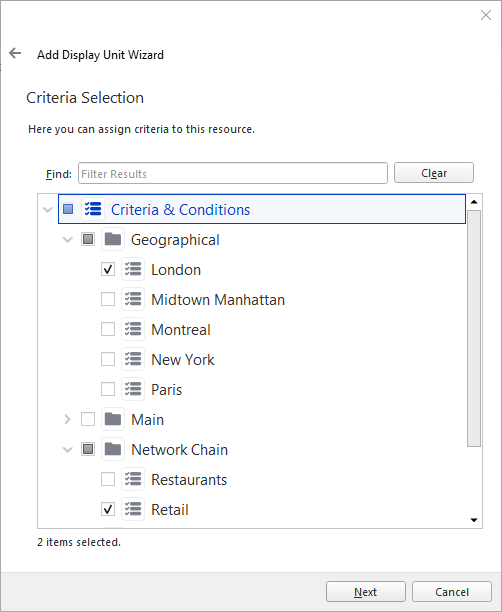This screenshot has width=502, height=612.
Task: Click the Clear filter button
Action: [434, 173]
